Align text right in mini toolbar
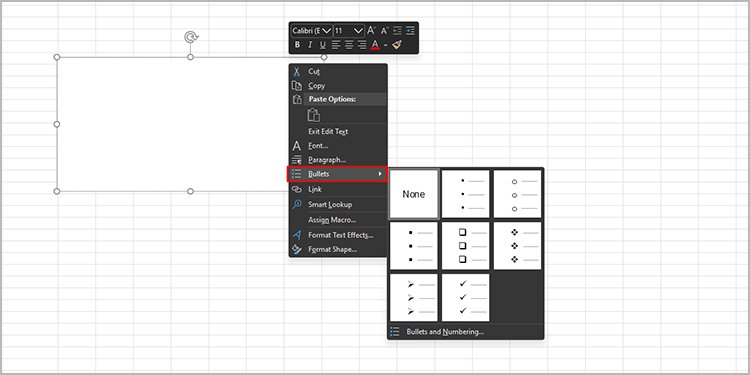Viewport: 750px width, 375px height. click(x=362, y=45)
